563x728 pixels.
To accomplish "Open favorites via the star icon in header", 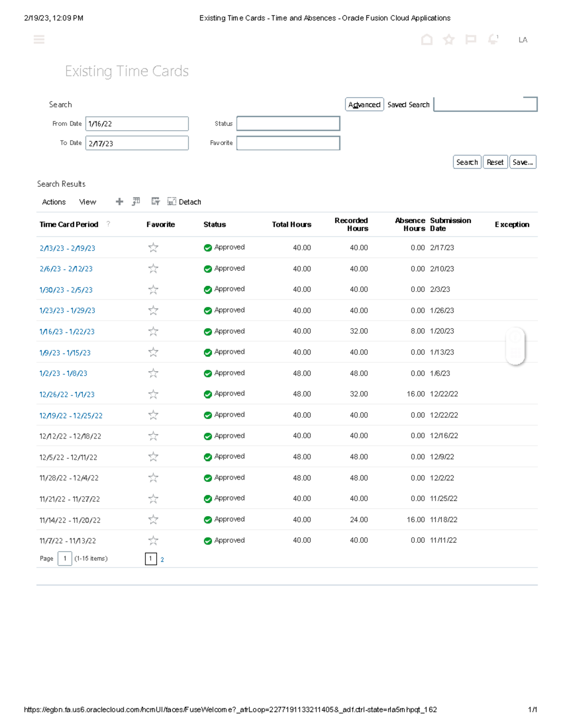I will [x=449, y=40].
